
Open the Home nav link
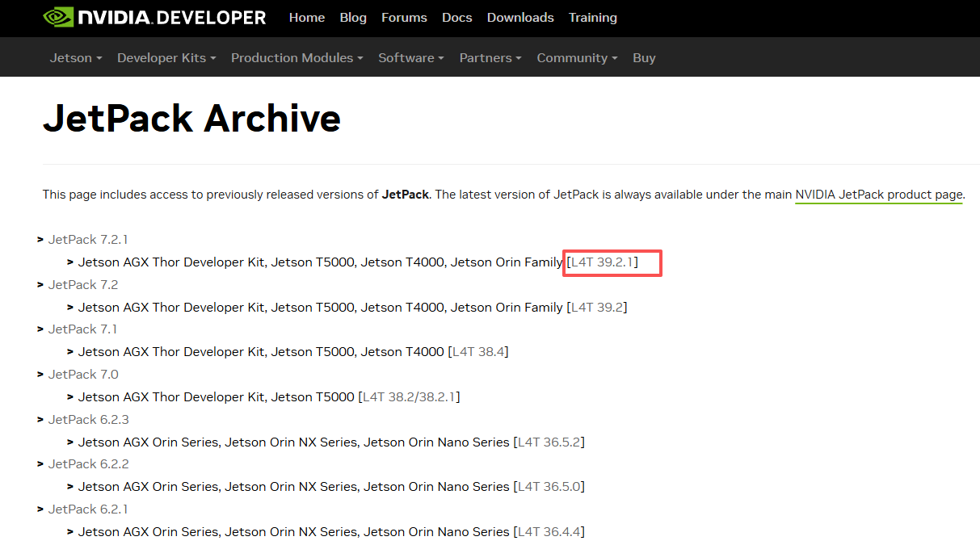coord(307,17)
